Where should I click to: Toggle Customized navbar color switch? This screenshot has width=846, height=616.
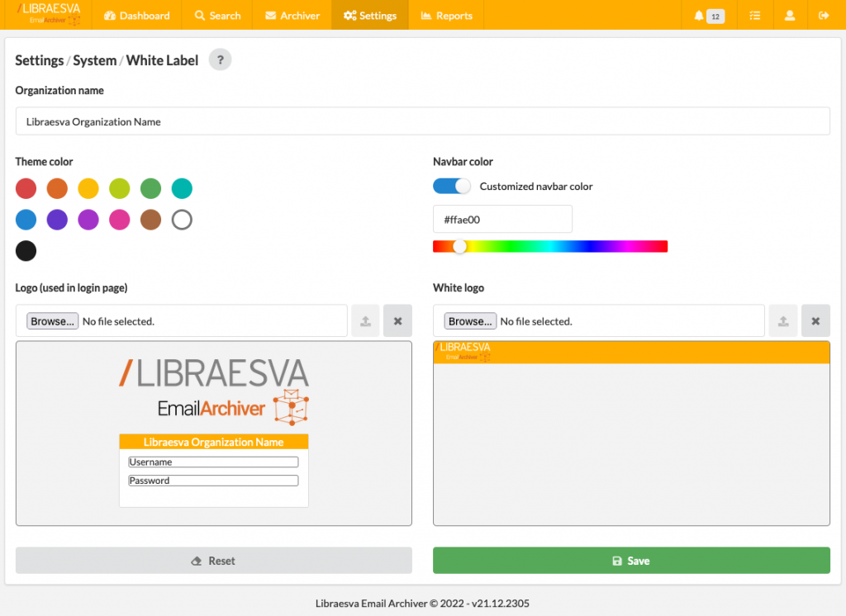coord(452,186)
